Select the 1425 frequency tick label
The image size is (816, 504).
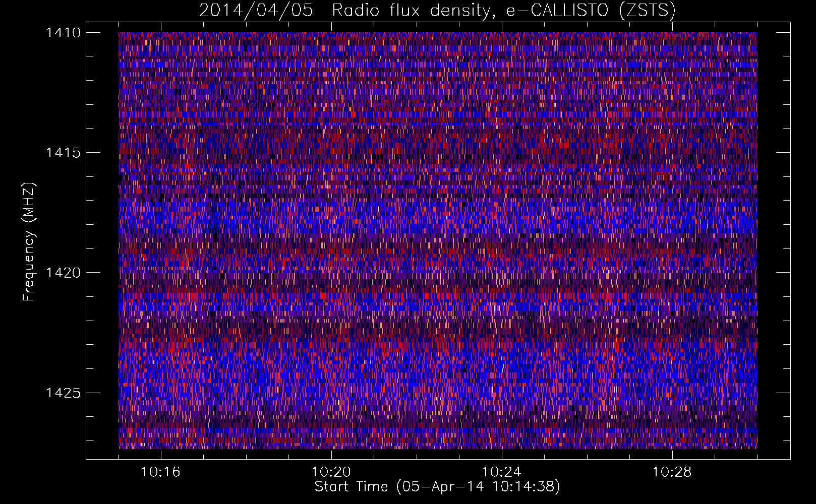click(x=63, y=393)
